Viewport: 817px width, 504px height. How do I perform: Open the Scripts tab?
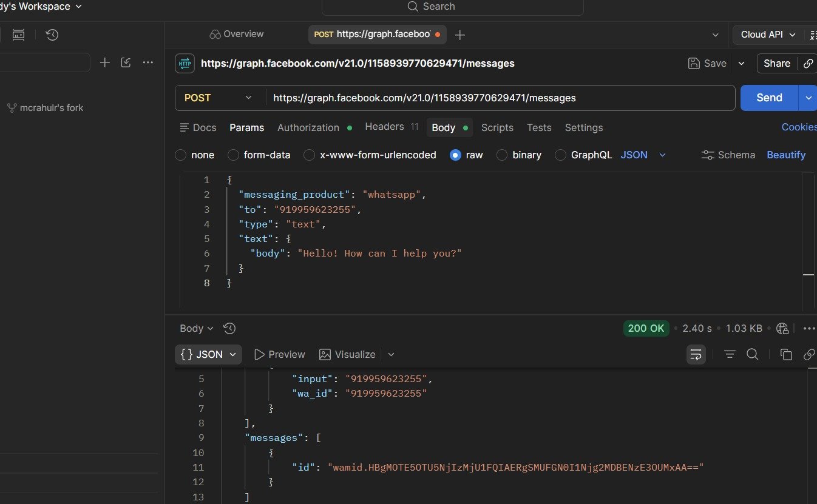click(x=497, y=127)
